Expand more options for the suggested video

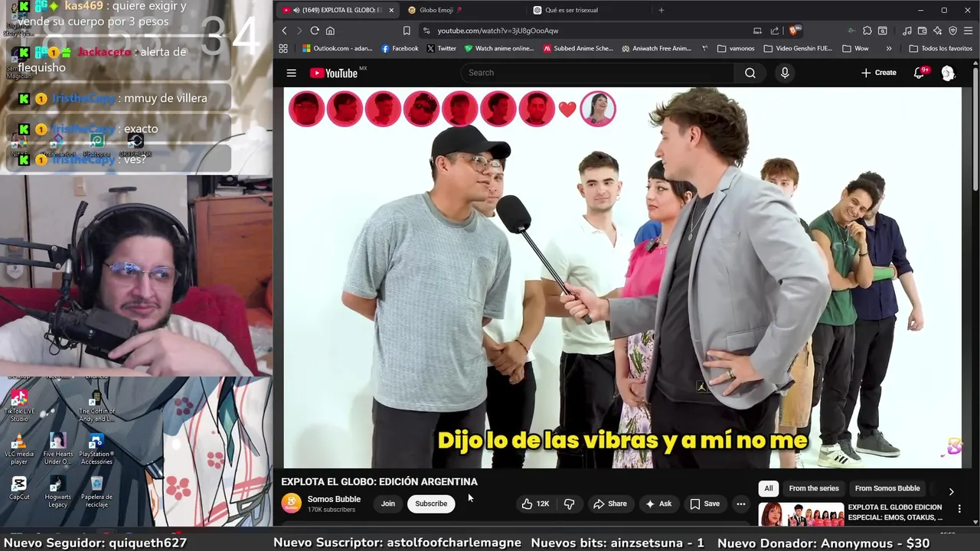[959, 508]
